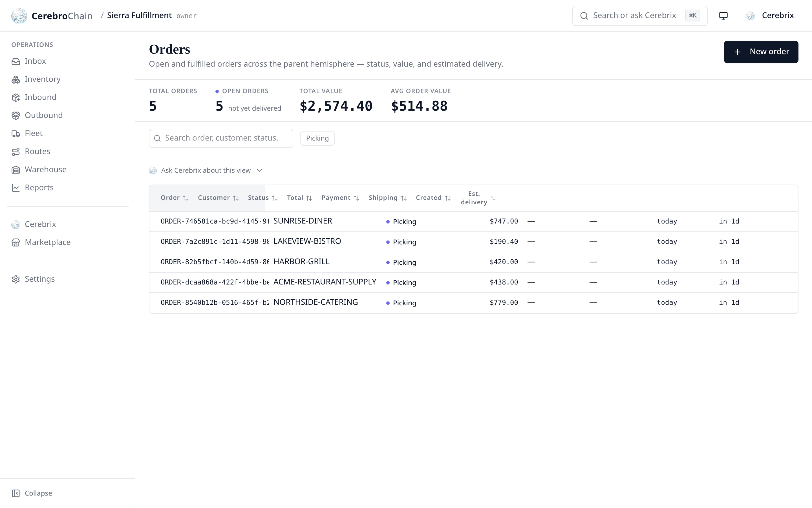The image size is (812, 508).
Task: Sort by Est. delivery column arrows
Action: pyautogui.click(x=493, y=198)
